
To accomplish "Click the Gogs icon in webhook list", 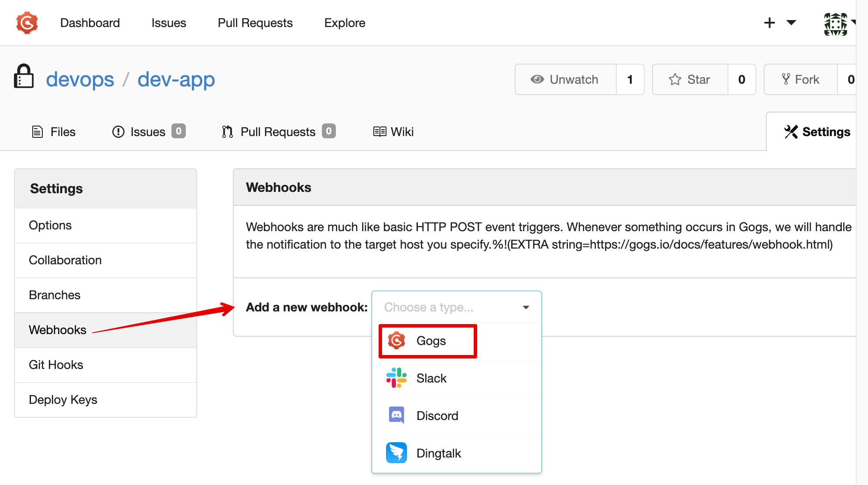I will 396,341.
